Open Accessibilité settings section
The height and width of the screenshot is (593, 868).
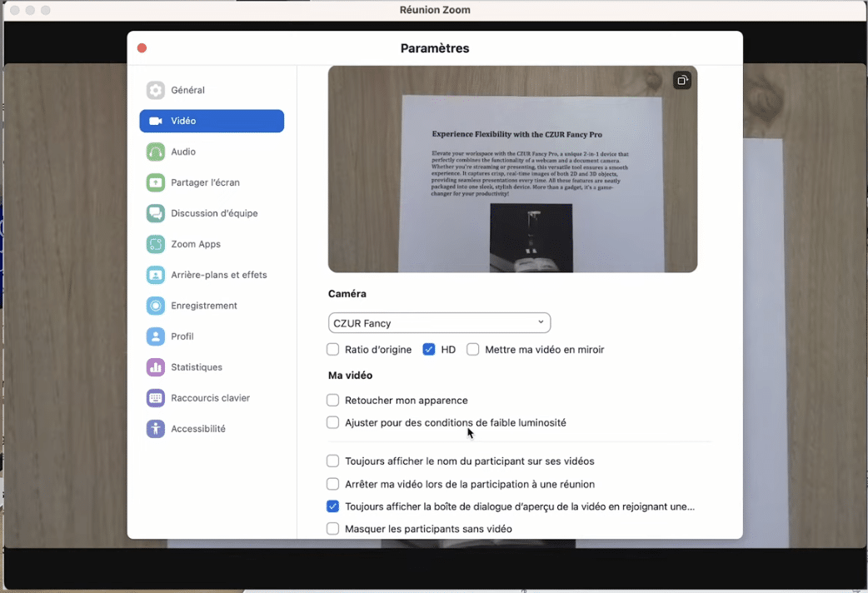point(197,429)
